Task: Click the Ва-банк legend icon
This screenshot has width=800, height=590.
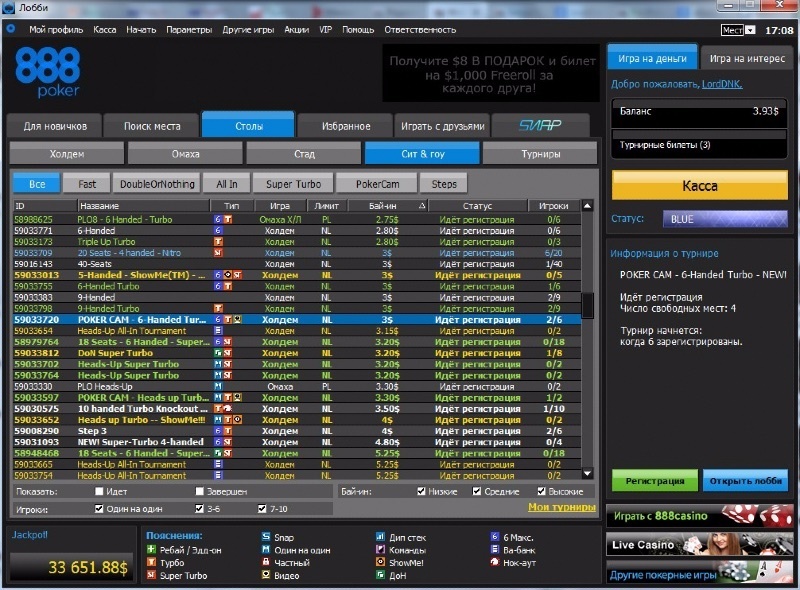Action: pyautogui.click(x=495, y=550)
